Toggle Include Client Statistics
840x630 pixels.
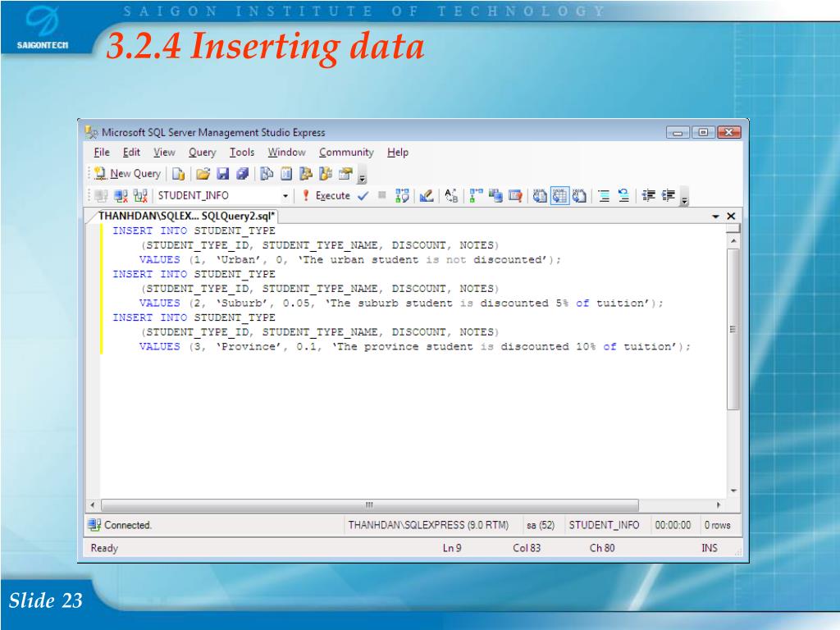pyautogui.click(x=495, y=195)
